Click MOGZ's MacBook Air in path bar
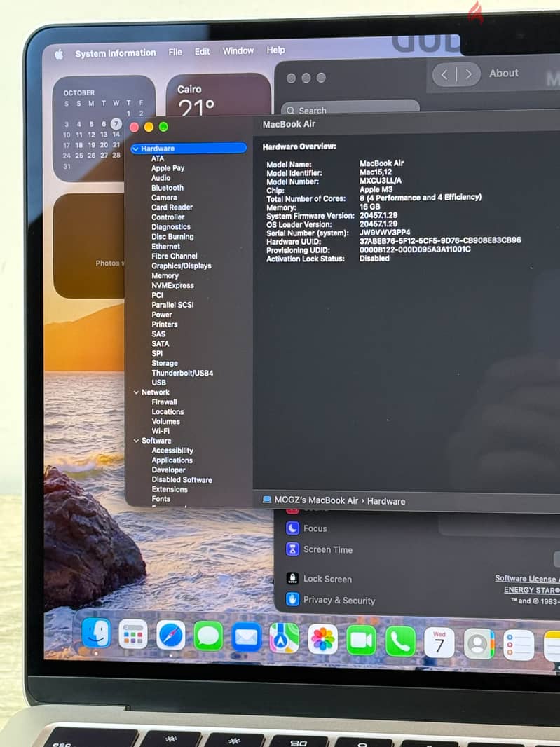Screen dimensions: 560x747 (316, 500)
